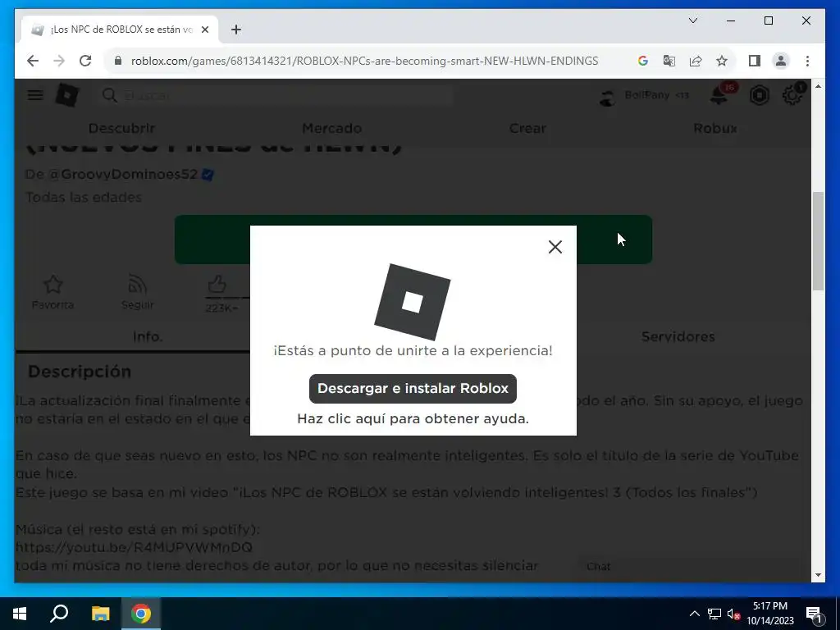Image resolution: width=840 pixels, height=630 pixels.
Task: Open the Mercado menu
Action: (331, 128)
